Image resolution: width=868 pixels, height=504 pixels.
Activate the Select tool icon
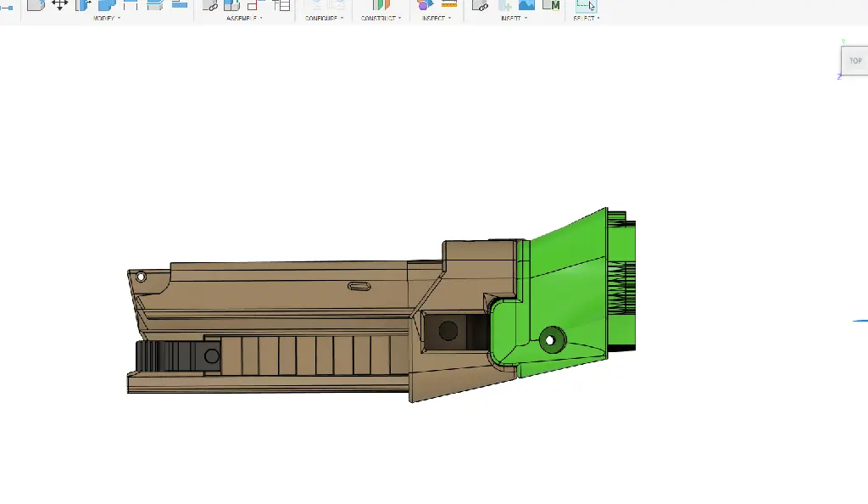point(586,5)
